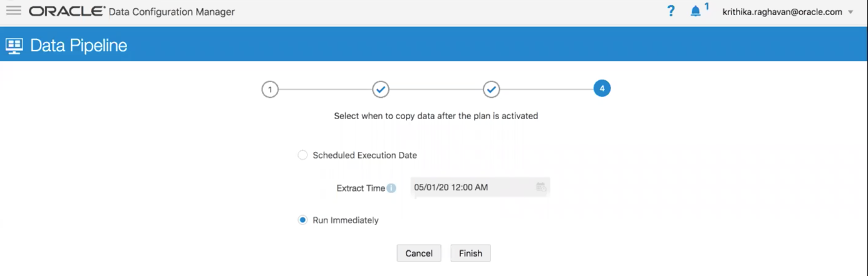Click the Oracle logo
This screenshot has width=868, height=276.
67,11
